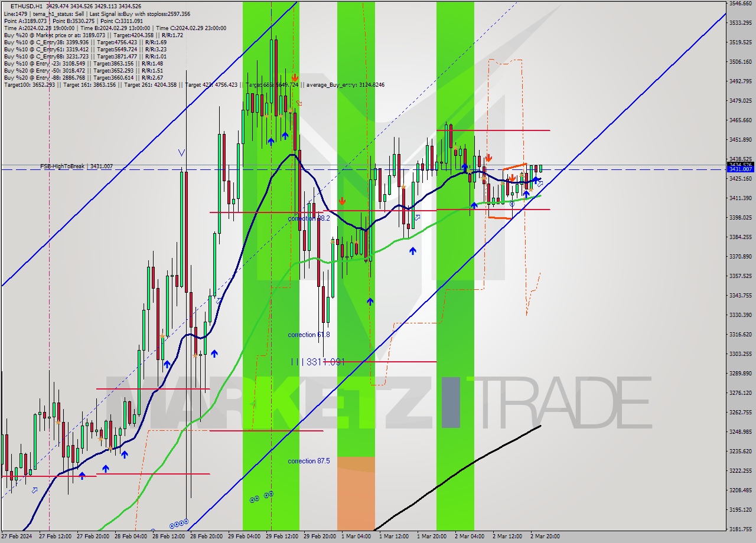This screenshot has width=756, height=543.
Task: Click the 3181.755 price axis label
Action: [x=741, y=529]
